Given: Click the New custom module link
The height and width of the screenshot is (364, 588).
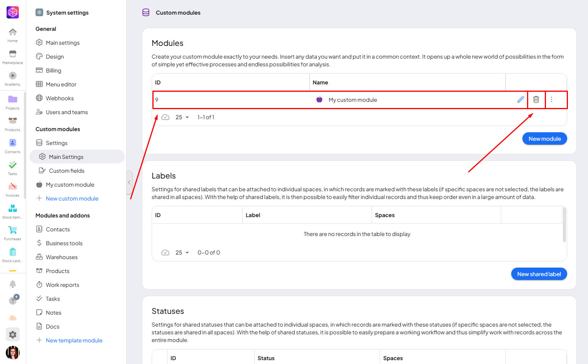Looking at the screenshot, I should [72, 199].
